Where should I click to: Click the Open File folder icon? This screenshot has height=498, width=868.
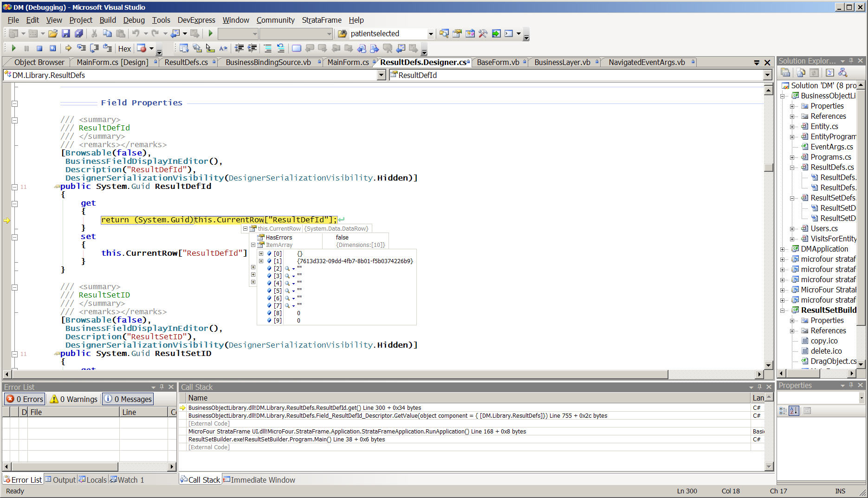click(x=53, y=33)
